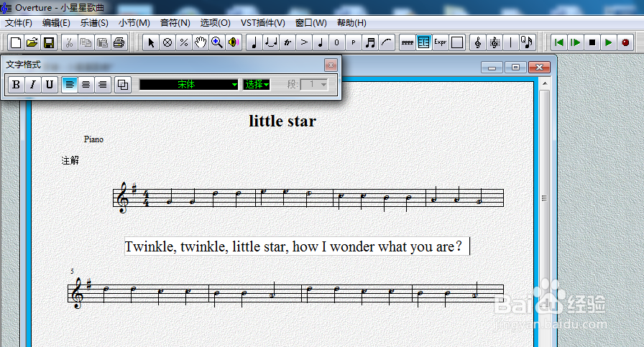Open the 文件(F) menu

(19, 23)
